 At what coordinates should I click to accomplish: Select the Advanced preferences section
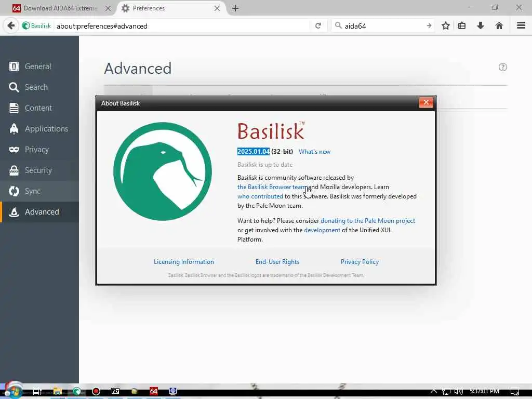[39, 212]
